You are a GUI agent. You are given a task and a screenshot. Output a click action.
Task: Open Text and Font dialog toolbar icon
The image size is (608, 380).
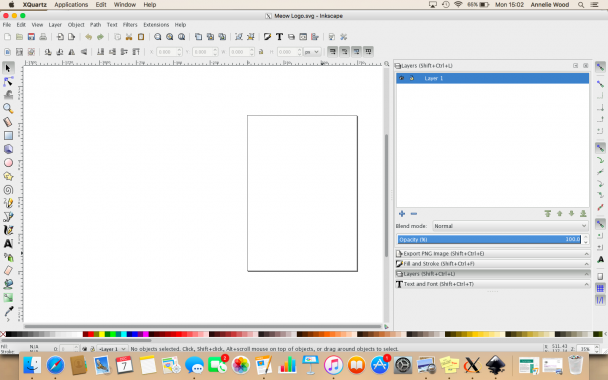279,37
